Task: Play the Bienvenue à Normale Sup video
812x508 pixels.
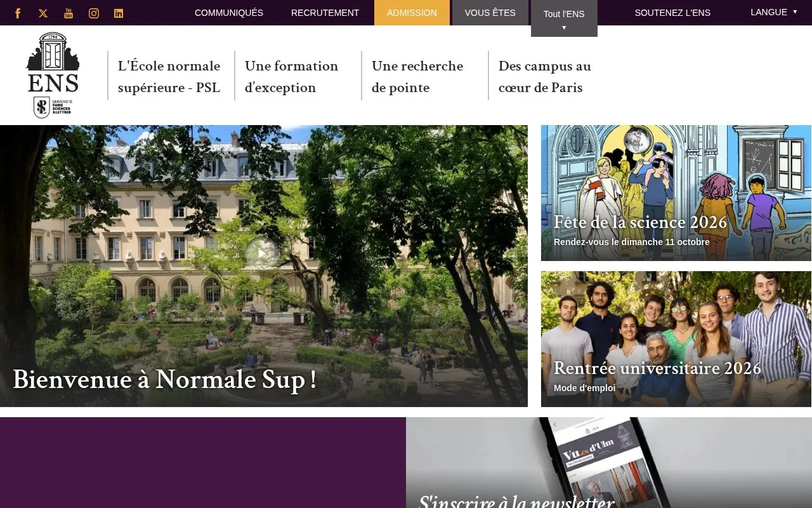Action: 262,253
